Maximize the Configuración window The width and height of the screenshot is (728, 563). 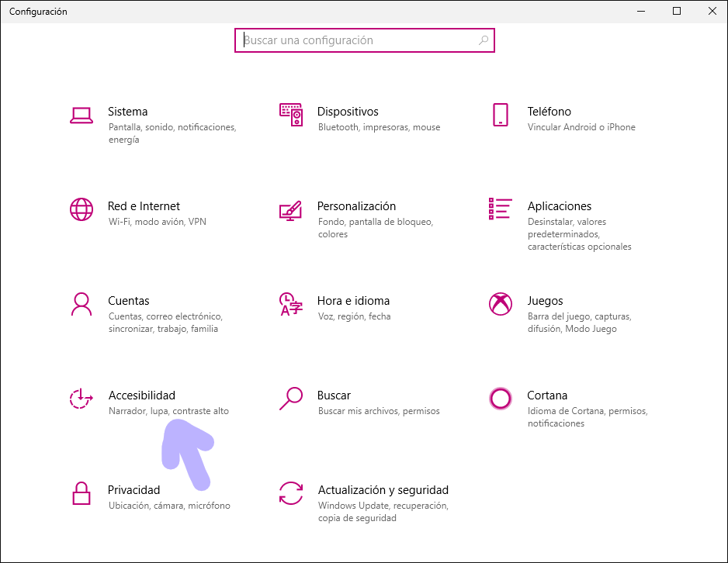pyautogui.click(x=677, y=11)
